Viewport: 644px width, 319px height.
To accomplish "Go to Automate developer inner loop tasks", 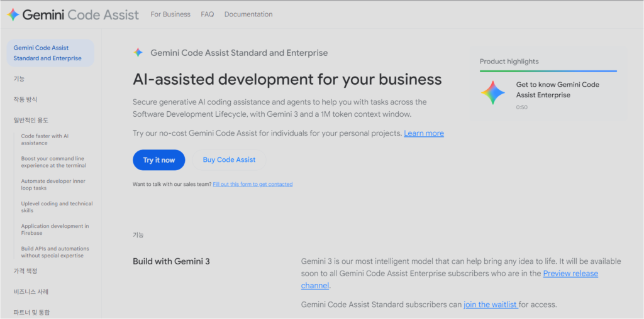I will 53,185.
